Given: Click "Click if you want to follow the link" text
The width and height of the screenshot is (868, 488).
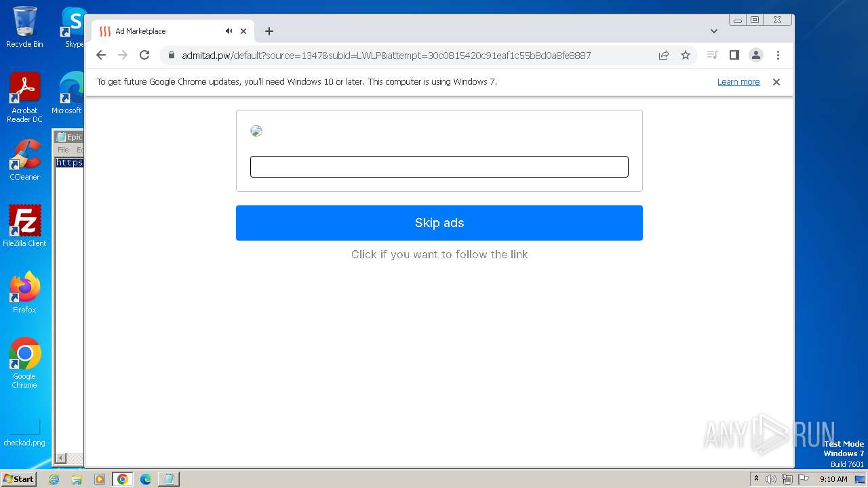Looking at the screenshot, I should [439, 254].
